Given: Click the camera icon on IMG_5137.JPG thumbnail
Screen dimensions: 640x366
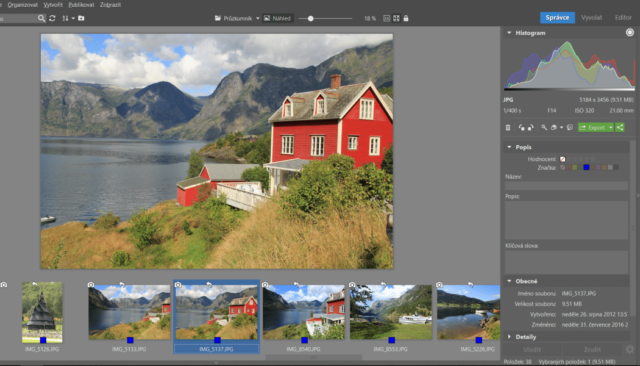Looking at the screenshot, I should tap(178, 285).
